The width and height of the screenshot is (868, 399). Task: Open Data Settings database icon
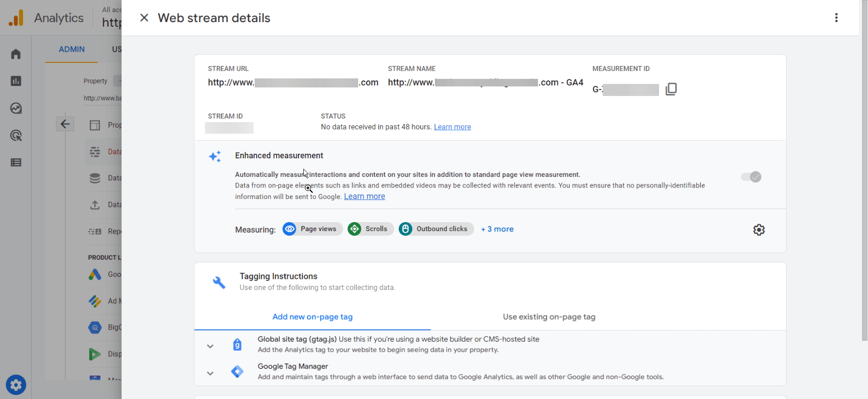(x=95, y=178)
